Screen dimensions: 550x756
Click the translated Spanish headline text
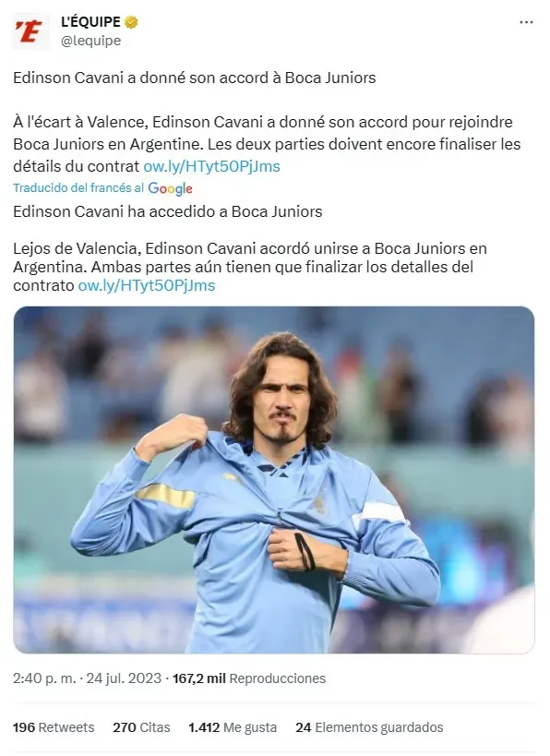(168, 211)
